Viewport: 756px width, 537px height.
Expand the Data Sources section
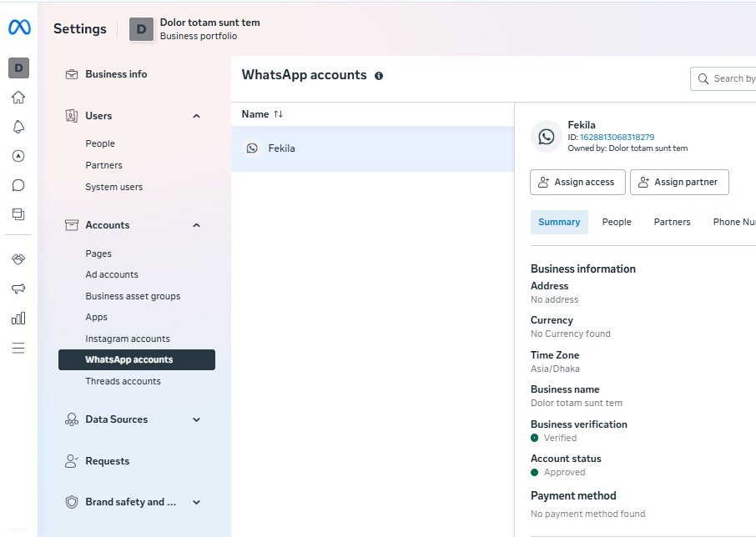click(196, 419)
